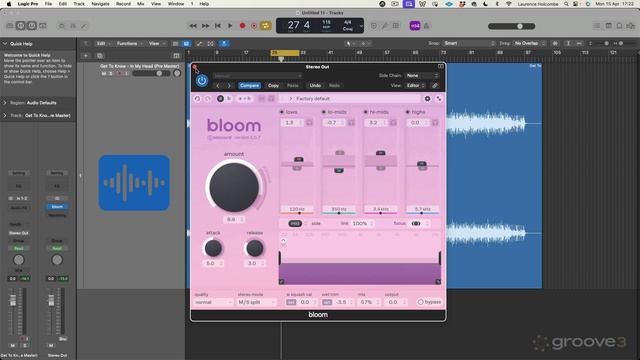Click the play button in transport
This screenshot has height=360, width=640.
[x=230, y=26]
